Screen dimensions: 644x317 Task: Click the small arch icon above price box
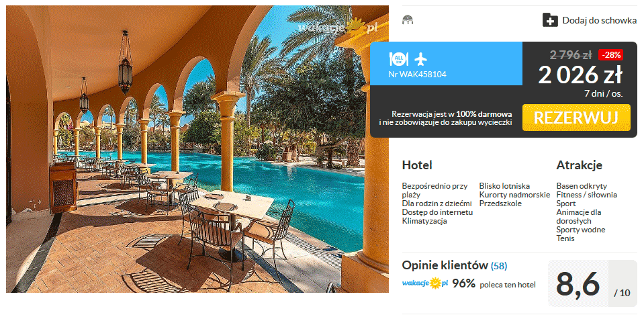pos(408,19)
